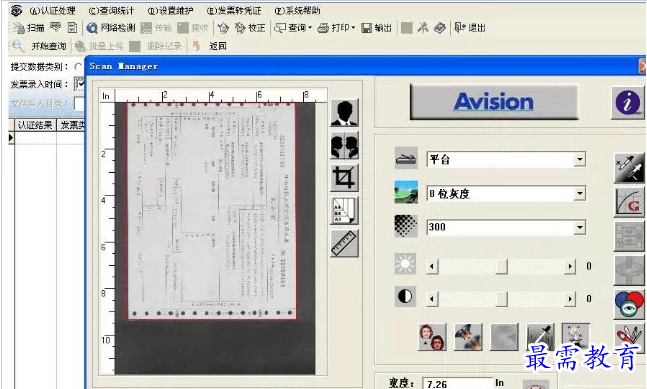
Task: Click the 返回 button
Action: pos(210,46)
